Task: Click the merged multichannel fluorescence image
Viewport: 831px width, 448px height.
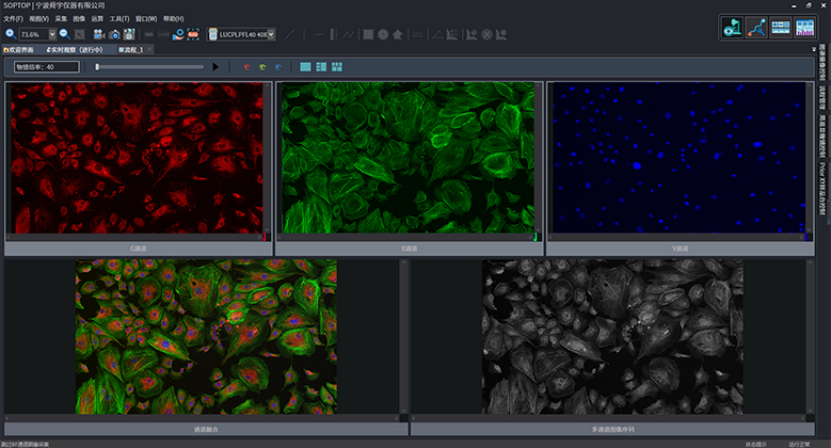Action: 206,337
